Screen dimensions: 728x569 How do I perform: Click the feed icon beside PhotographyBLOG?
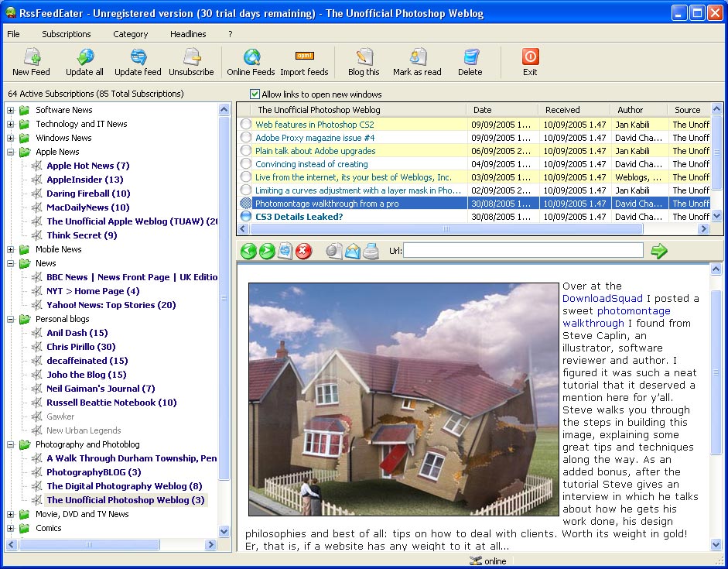coord(37,472)
